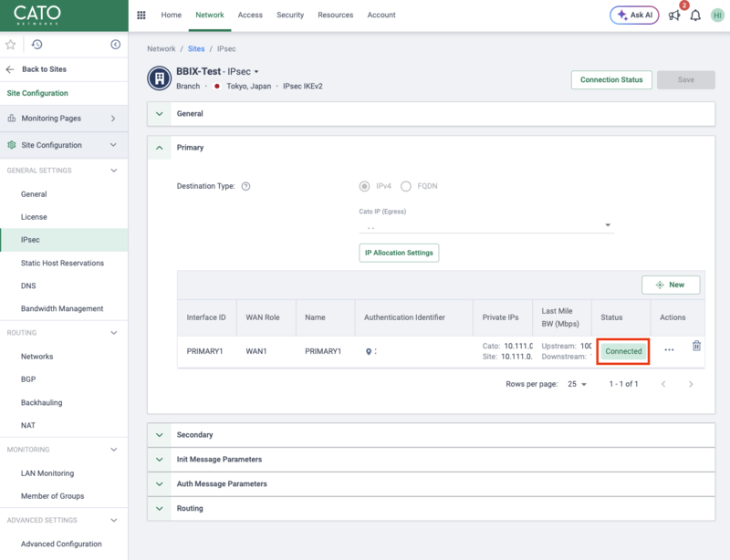The height and width of the screenshot is (560, 730).
Task: Open the notifications bell icon
Action: pos(695,16)
